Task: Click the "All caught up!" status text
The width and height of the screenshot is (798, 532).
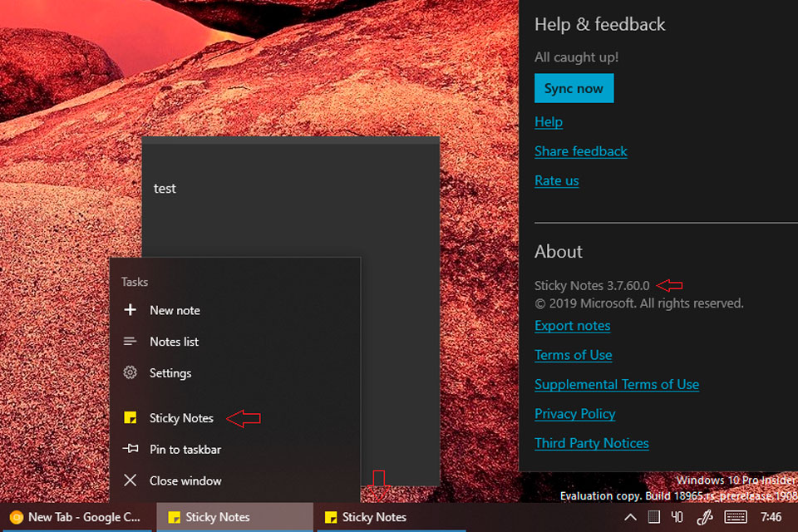Action: pos(576,57)
